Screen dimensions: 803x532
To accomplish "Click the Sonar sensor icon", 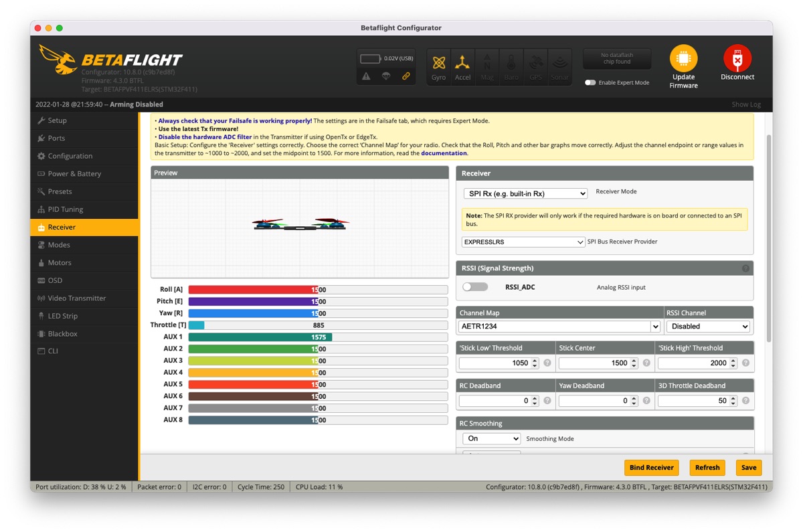I will (559, 64).
